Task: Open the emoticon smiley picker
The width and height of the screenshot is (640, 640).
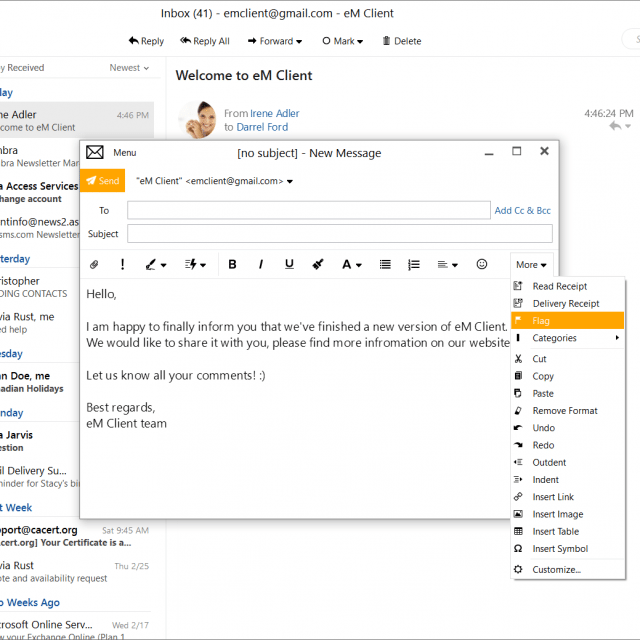Action: point(482,264)
